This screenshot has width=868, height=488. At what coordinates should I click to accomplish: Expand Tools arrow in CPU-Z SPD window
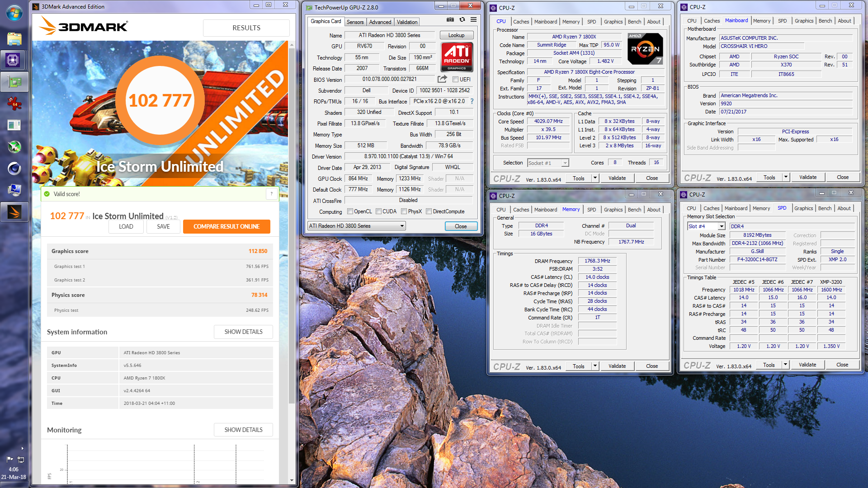point(785,365)
